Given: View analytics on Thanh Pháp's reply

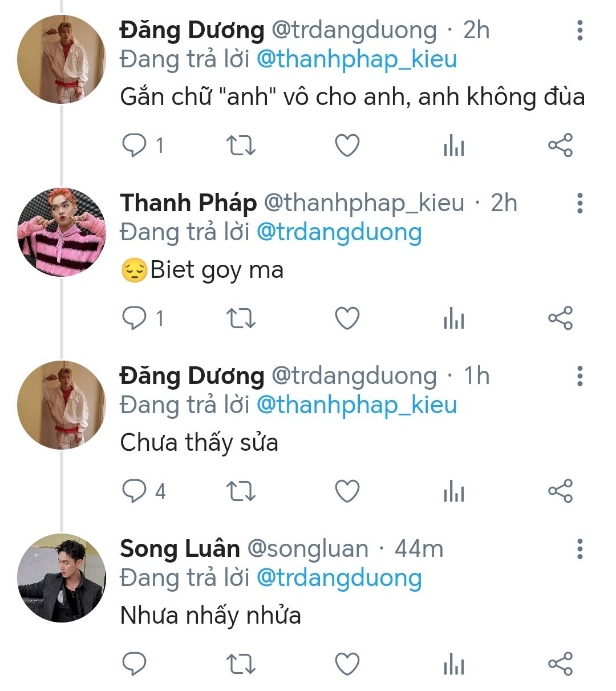Looking at the screenshot, I should (453, 318).
